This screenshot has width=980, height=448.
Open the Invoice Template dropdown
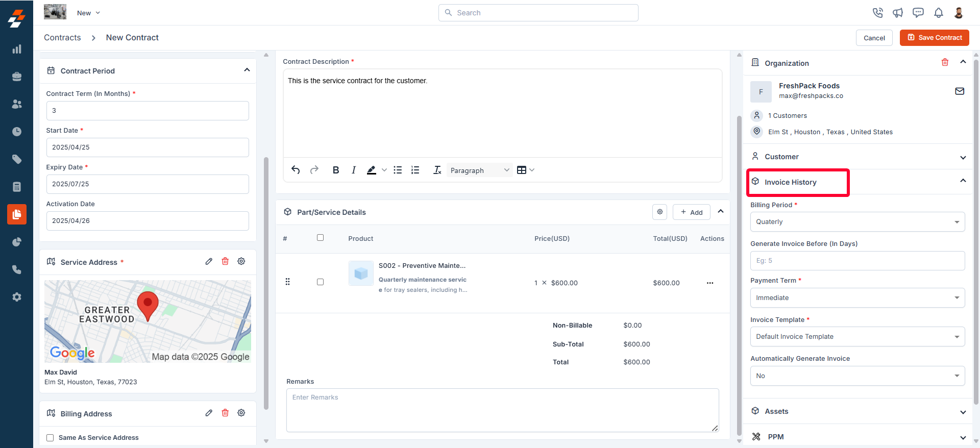857,337
